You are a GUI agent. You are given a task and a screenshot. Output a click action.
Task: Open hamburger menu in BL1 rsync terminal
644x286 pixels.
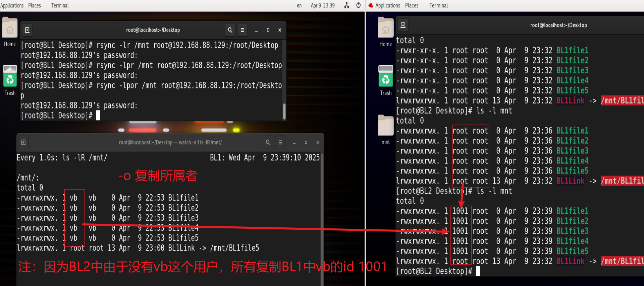[x=242, y=30]
